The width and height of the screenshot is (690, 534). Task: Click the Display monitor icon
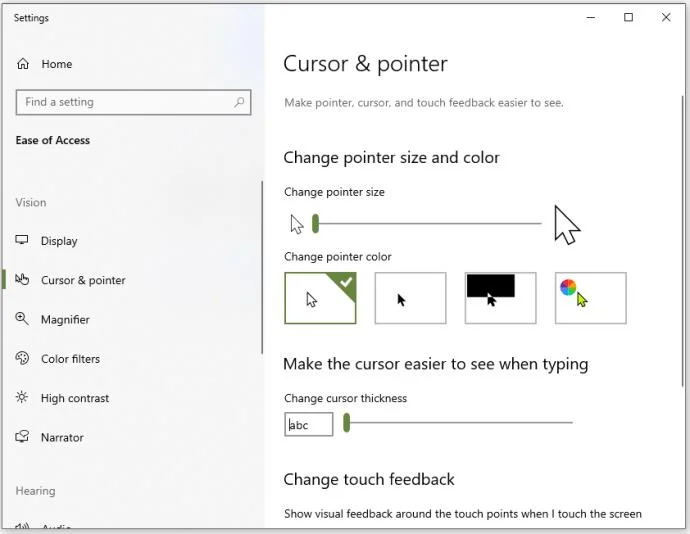click(22, 241)
